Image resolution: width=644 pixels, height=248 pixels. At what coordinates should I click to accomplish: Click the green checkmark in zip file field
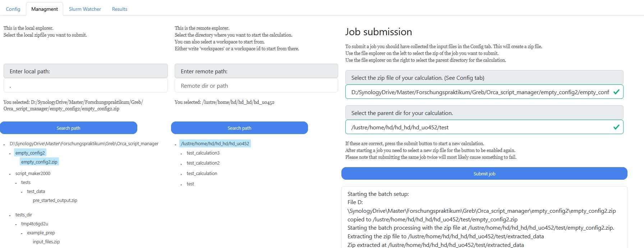coord(616,92)
